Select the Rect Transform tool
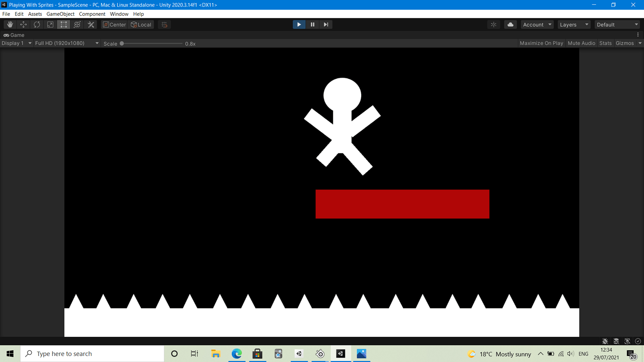644x362 pixels. pyautogui.click(x=63, y=24)
